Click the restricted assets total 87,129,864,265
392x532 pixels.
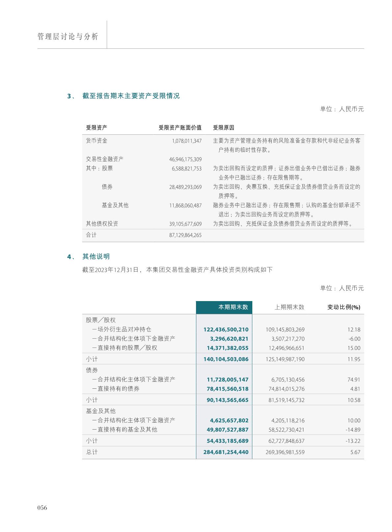(x=185, y=235)
